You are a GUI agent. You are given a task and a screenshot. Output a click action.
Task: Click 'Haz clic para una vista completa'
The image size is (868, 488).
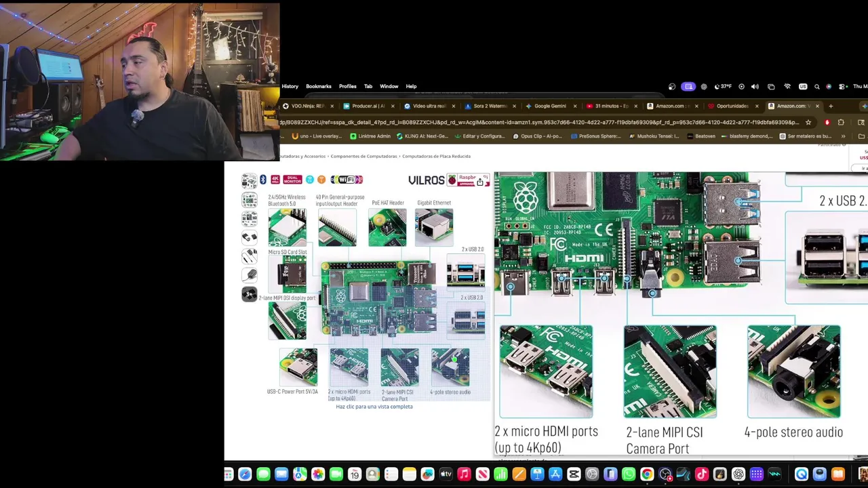(x=374, y=407)
